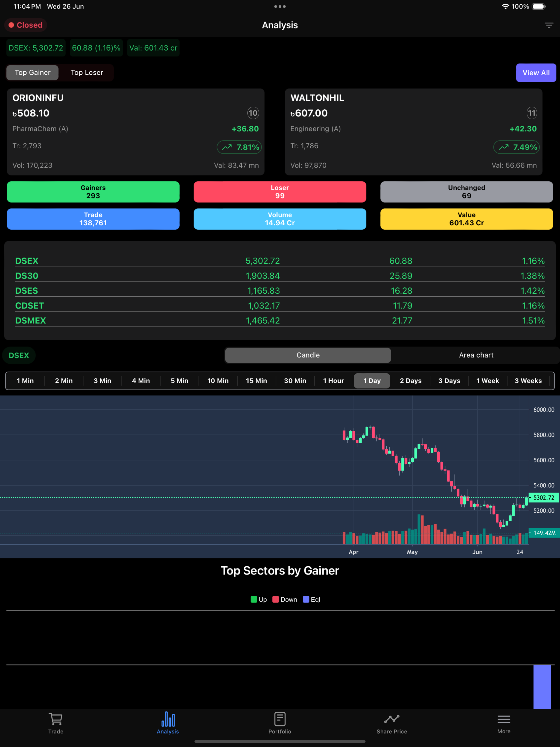The image size is (560, 747).
Task: Select the 30 Min interval
Action: point(295,381)
